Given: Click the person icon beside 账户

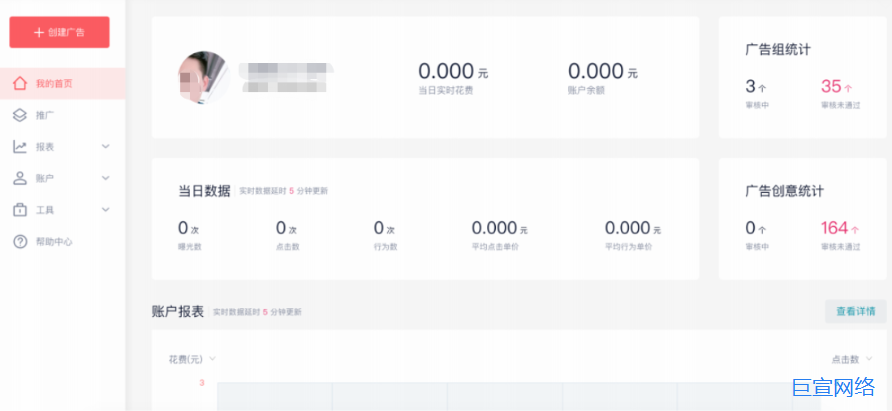Looking at the screenshot, I should coord(20,178).
